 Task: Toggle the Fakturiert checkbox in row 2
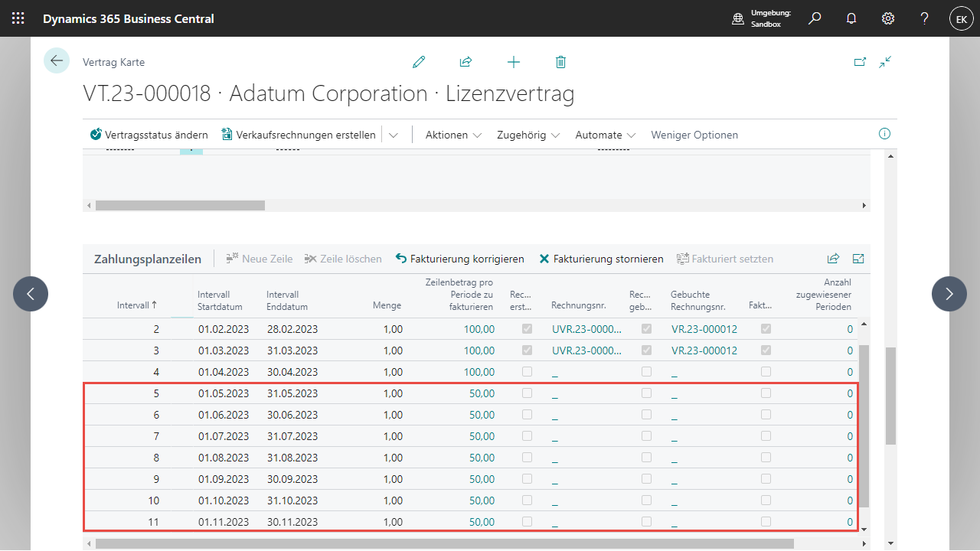766,328
